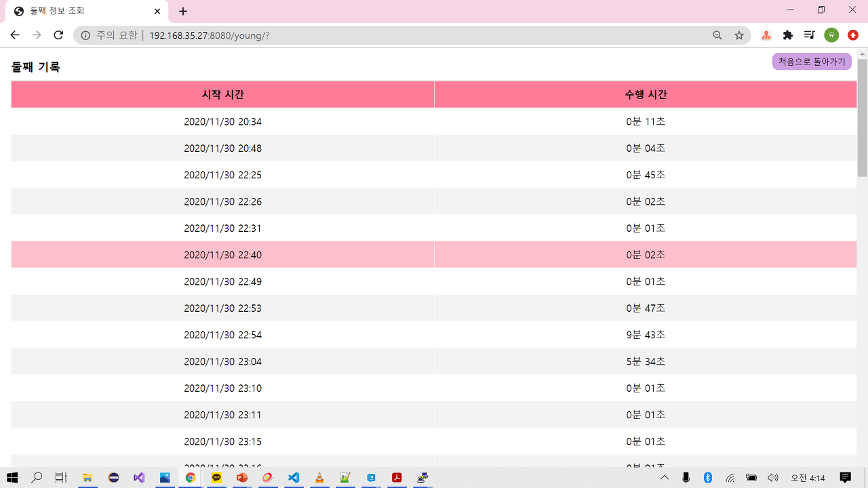This screenshot has height=488, width=868.
Task: Reload the page with the refresh icon
Action: (58, 35)
